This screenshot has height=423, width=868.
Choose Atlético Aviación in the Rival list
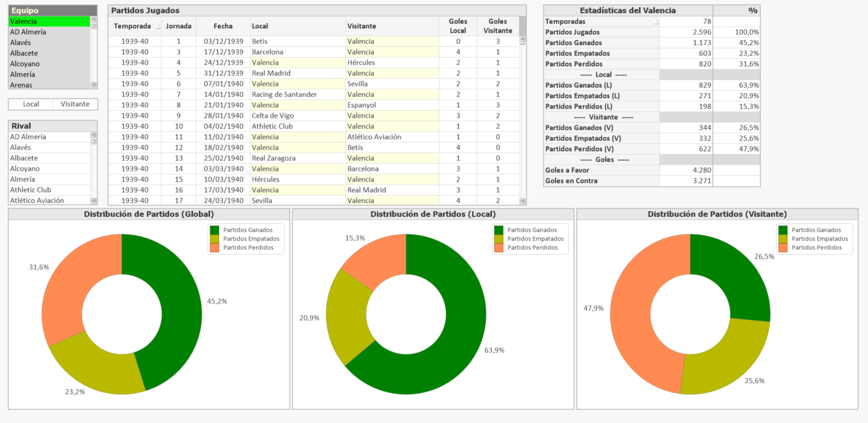point(49,200)
